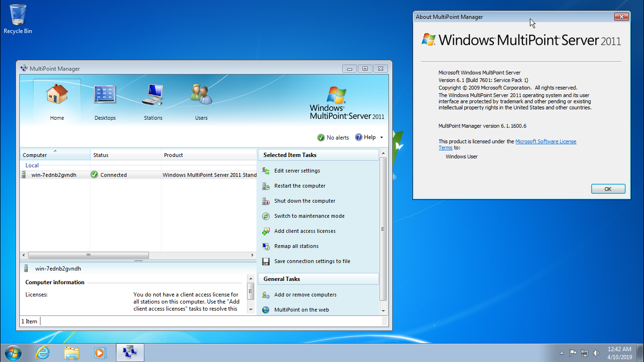
Task: Click the right arrow of horizontal scrollbar
Action: (x=252, y=255)
